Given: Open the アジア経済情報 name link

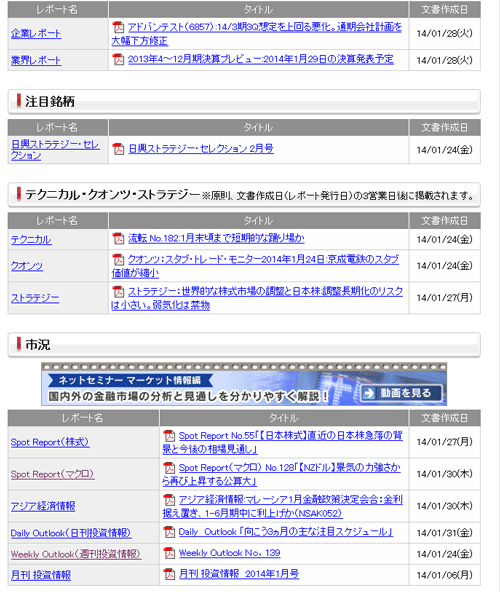Looking at the screenshot, I should [43, 506].
